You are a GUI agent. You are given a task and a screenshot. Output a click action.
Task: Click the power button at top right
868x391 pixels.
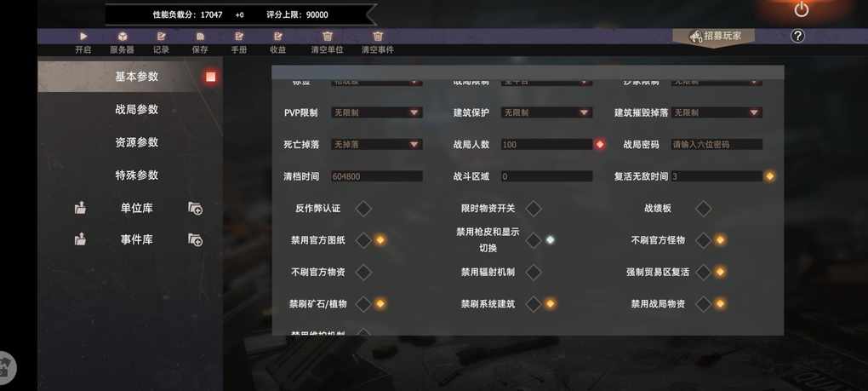801,9
